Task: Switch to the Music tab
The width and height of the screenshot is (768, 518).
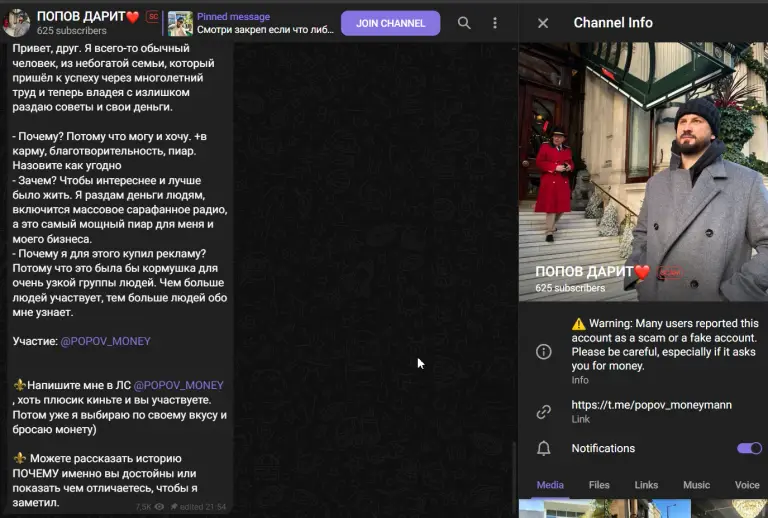Action: coord(696,485)
